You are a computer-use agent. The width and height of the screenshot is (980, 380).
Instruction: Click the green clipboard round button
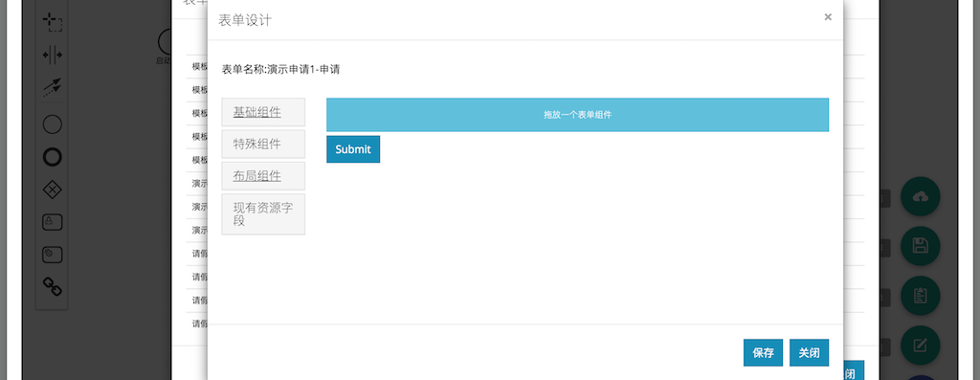tap(920, 295)
